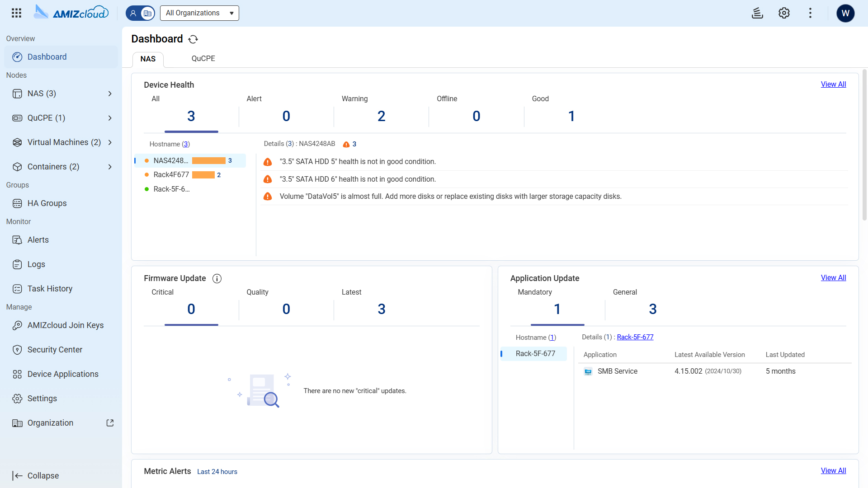Open Task History in sidebar
Image resolution: width=868 pixels, height=488 pixels.
pos(50,289)
